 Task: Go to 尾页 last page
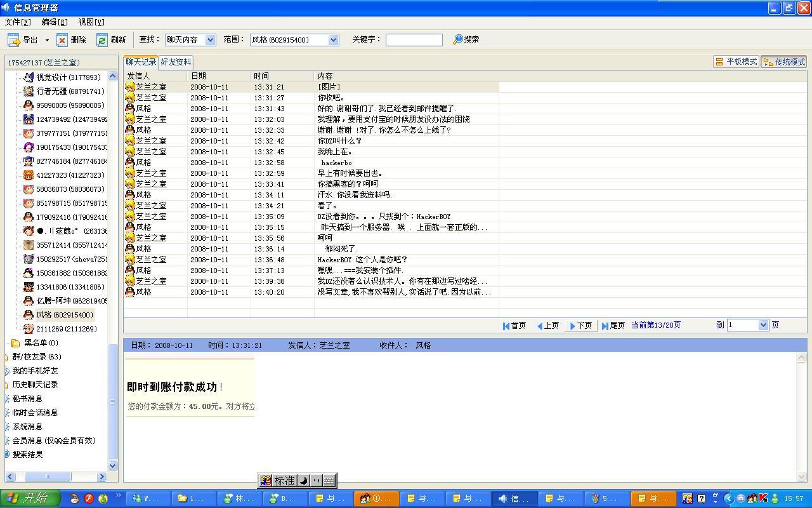point(613,326)
